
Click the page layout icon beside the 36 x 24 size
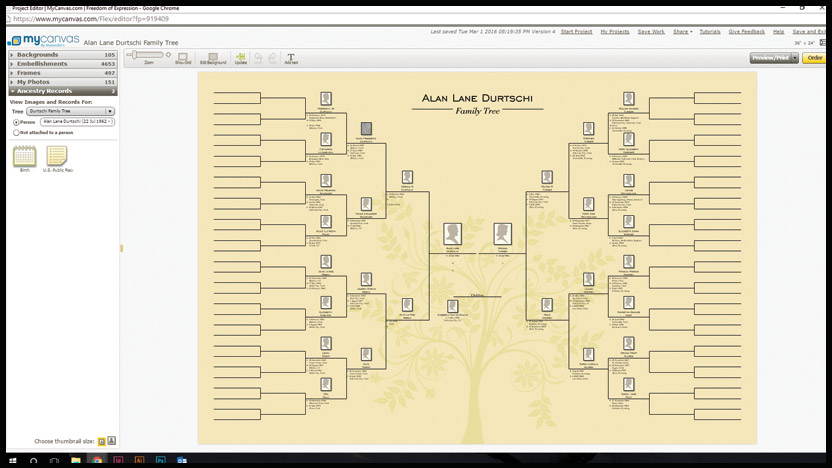[822, 42]
